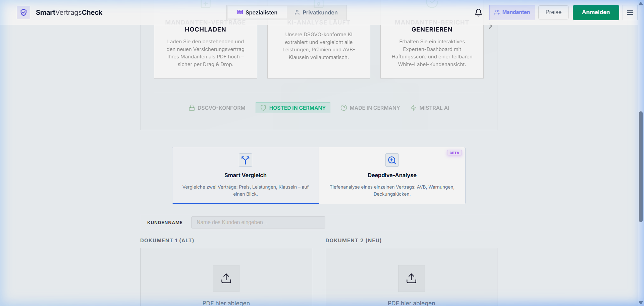Switch to the Smart Vergleich tab
The height and width of the screenshot is (306, 644).
click(x=245, y=175)
